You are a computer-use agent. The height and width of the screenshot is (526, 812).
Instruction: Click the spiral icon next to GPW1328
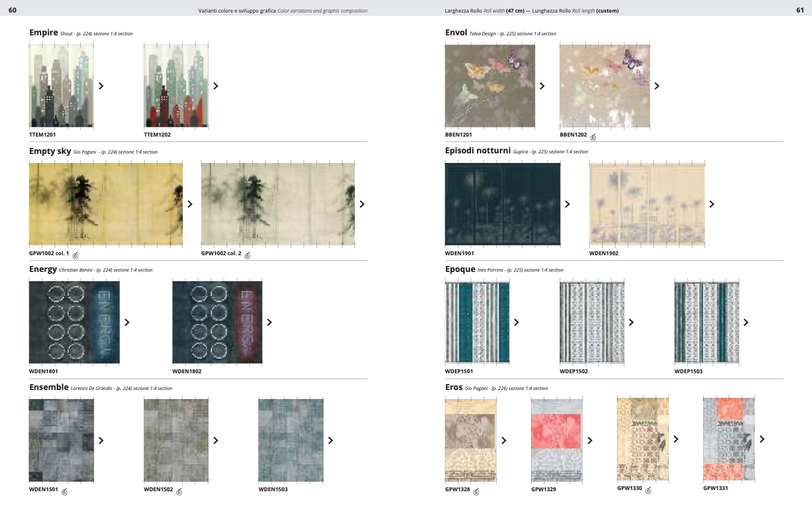476,492
